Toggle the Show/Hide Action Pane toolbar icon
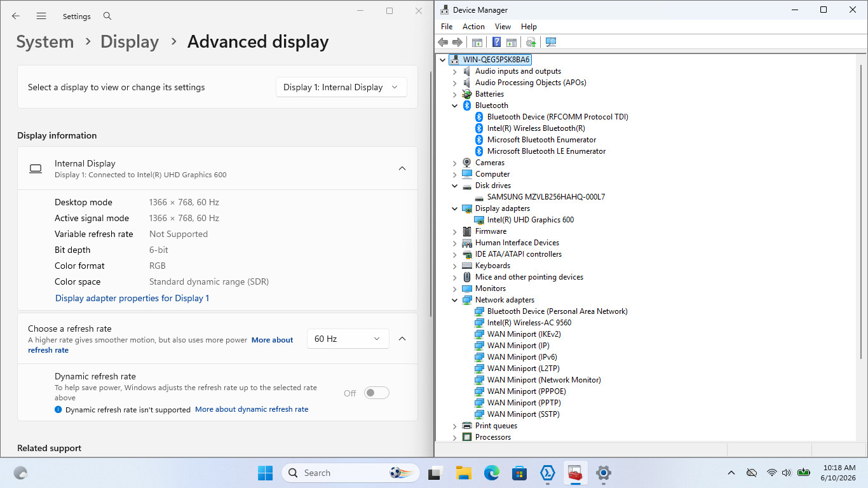 [x=512, y=42]
